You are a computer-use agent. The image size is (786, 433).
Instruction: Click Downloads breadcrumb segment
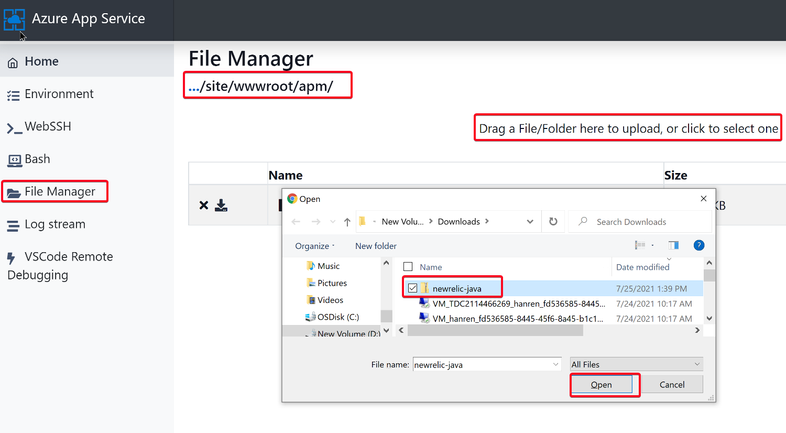coord(459,222)
